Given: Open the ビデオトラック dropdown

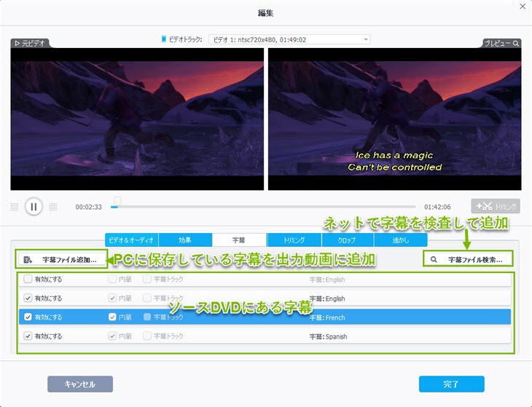Looking at the screenshot, I should coord(289,39).
